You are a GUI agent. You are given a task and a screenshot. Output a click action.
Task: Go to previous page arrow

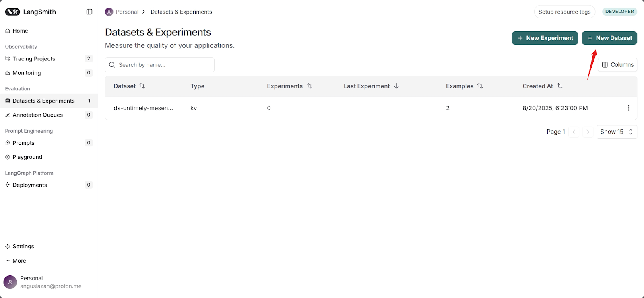[574, 132]
